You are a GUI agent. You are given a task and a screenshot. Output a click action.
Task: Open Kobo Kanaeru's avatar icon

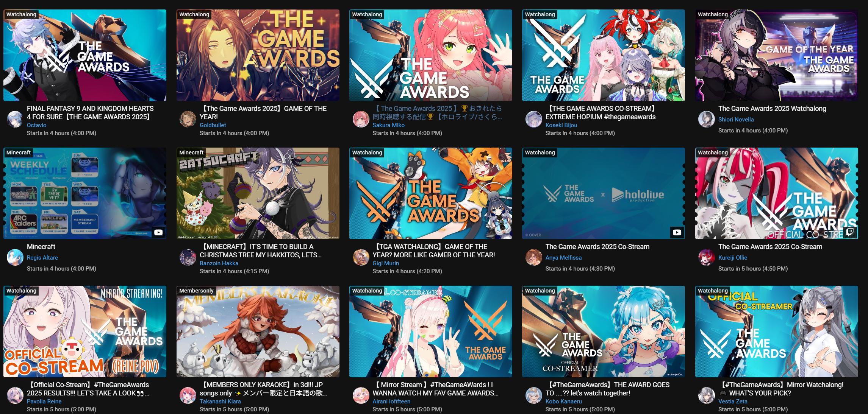pos(533,395)
